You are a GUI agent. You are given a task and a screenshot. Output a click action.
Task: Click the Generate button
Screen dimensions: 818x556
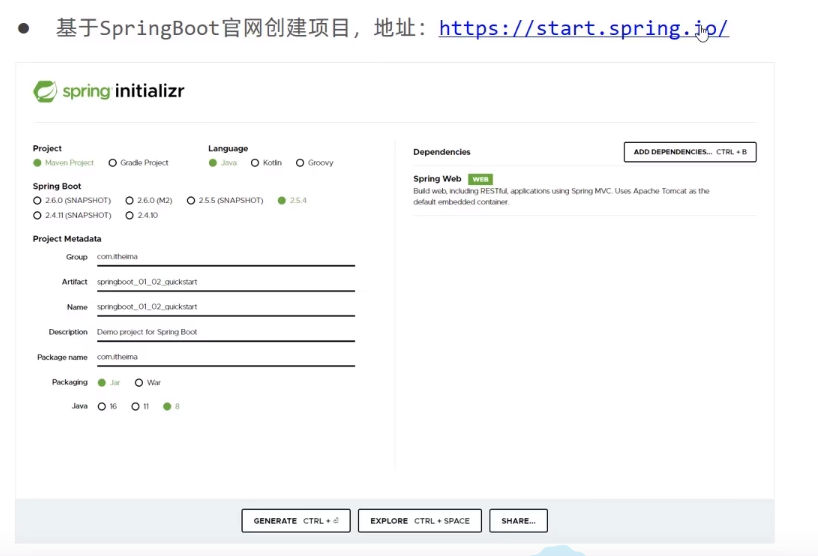pyautogui.click(x=296, y=521)
